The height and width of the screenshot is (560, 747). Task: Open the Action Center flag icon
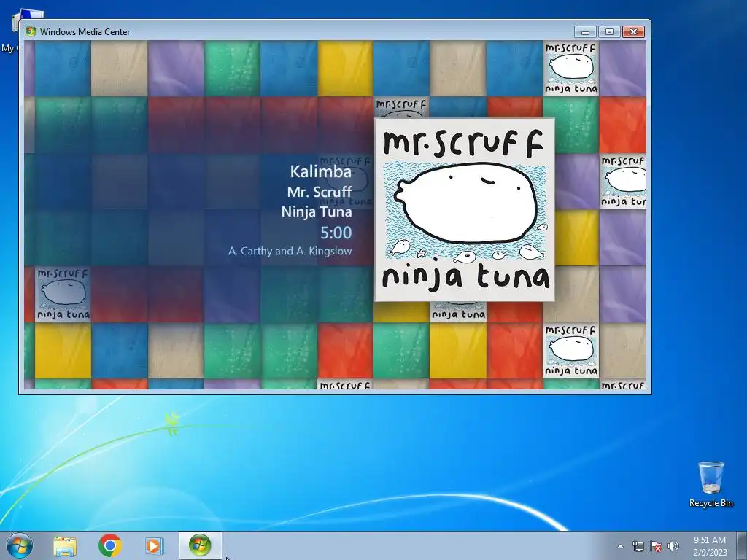[x=656, y=546]
